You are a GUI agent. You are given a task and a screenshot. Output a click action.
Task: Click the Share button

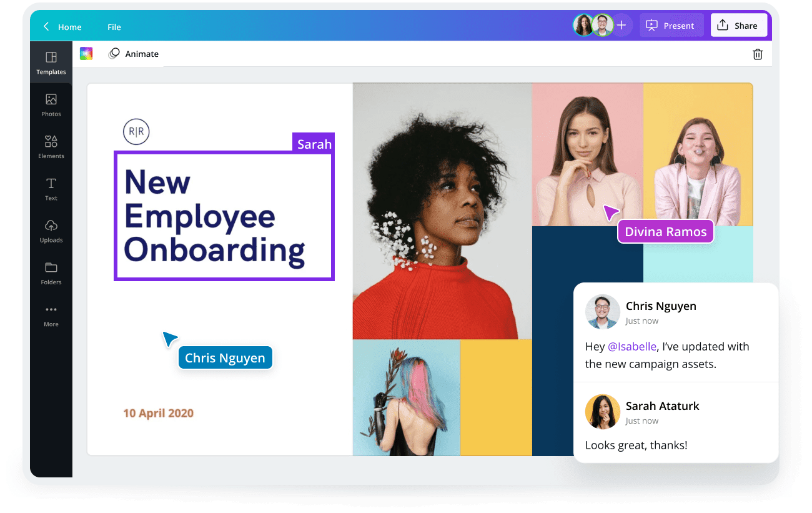(739, 25)
